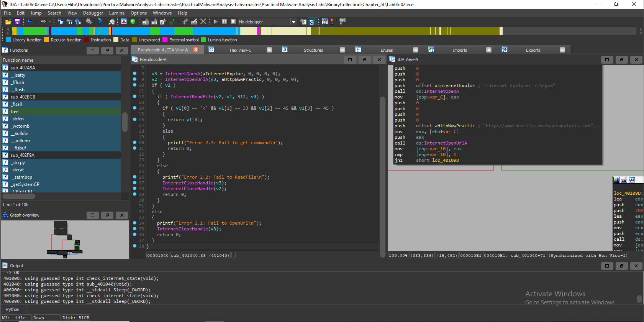Start the process with Play button
Screen dimensions: 644x322
pyautogui.click(x=216, y=22)
